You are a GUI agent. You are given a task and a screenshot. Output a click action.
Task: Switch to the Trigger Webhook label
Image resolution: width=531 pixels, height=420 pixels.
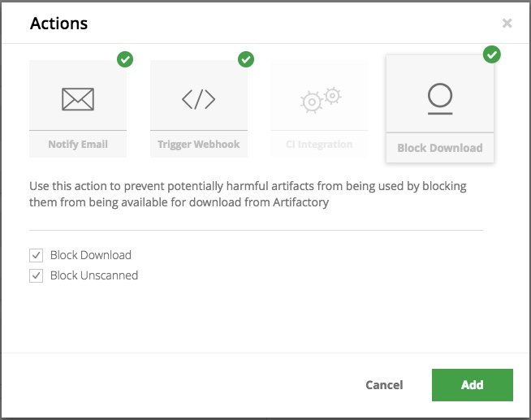(198, 145)
